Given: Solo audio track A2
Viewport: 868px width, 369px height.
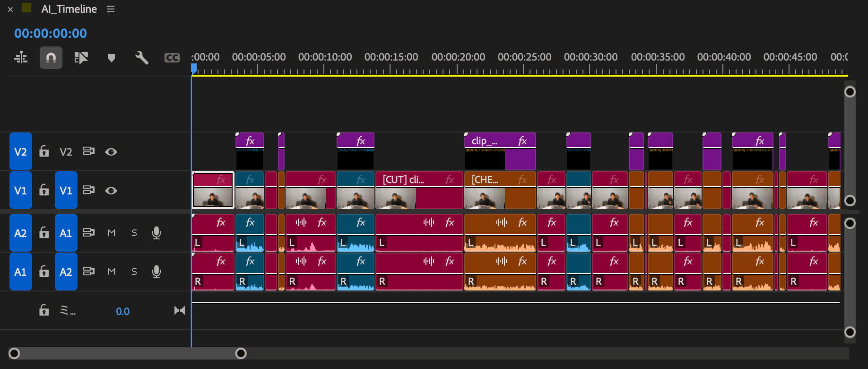Looking at the screenshot, I should pos(134,272).
